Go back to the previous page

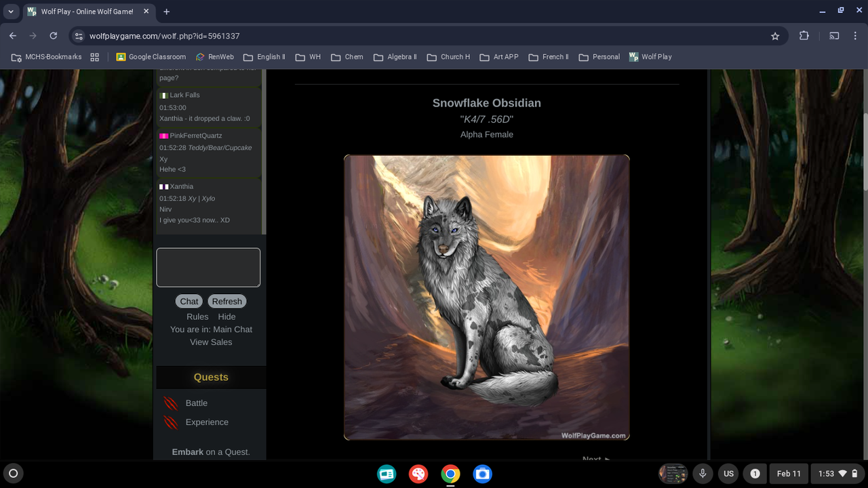coord(13,36)
